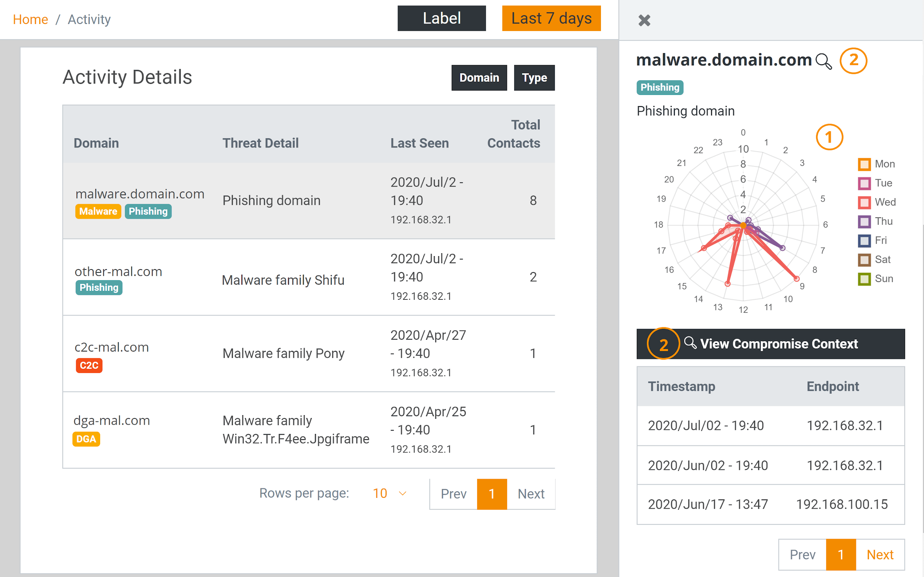The height and width of the screenshot is (577, 924).
Task: Click the View Compromise Context search icon
Action: (x=690, y=343)
